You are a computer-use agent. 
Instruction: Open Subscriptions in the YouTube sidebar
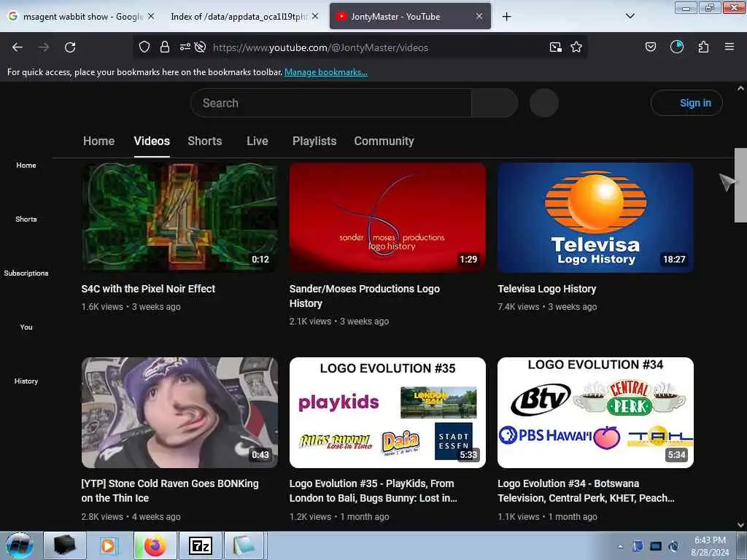click(26, 273)
